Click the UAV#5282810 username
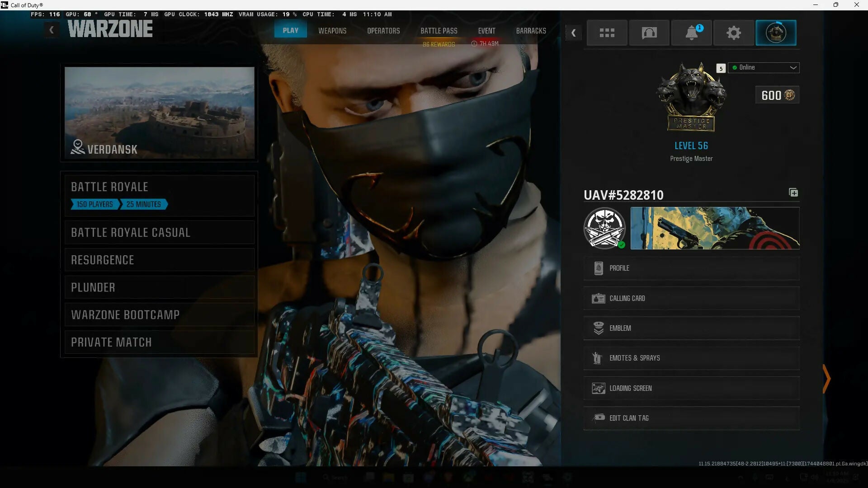This screenshot has width=868, height=488. (623, 195)
